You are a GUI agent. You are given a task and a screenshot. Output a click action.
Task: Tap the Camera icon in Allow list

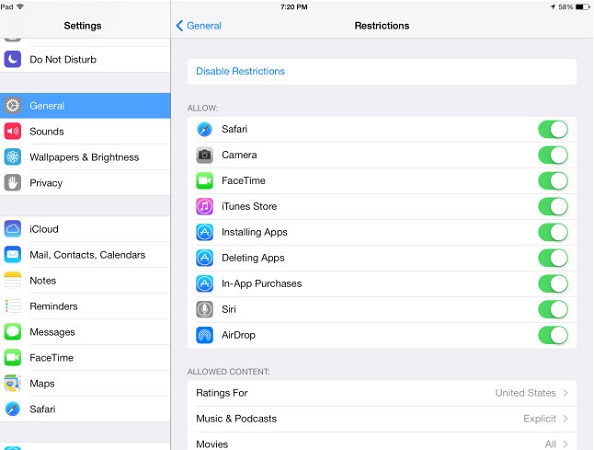pyautogui.click(x=205, y=155)
